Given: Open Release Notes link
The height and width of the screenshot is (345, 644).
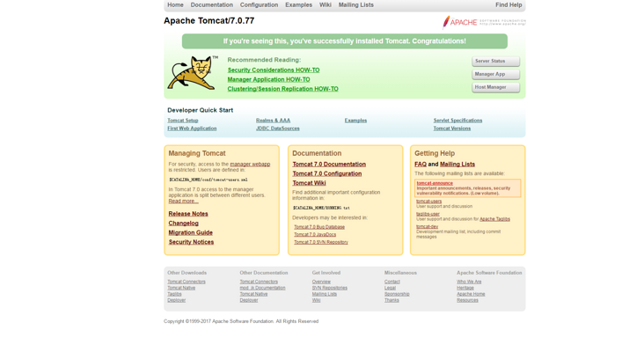Looking at the screenshot, I should [188, 214].
